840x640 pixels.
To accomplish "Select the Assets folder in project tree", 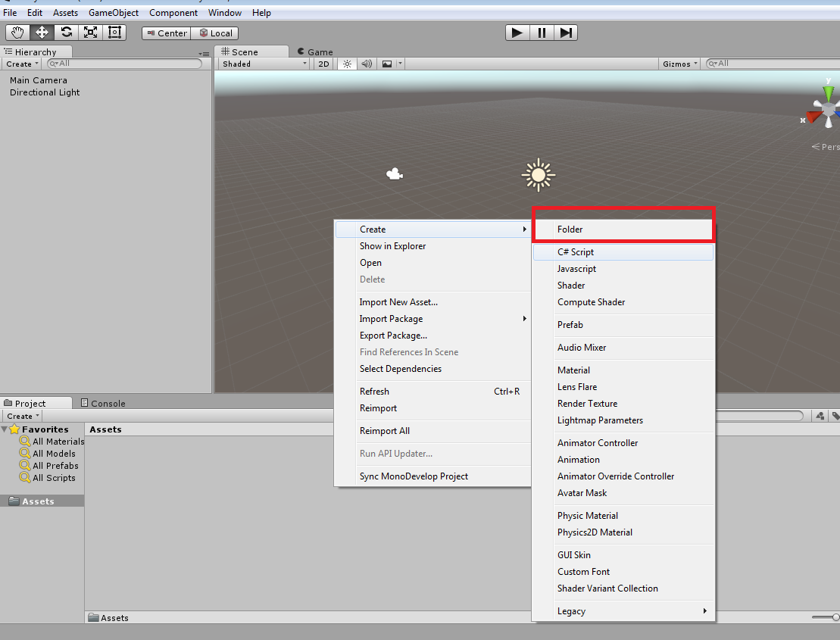I will (x=42, y=501).
